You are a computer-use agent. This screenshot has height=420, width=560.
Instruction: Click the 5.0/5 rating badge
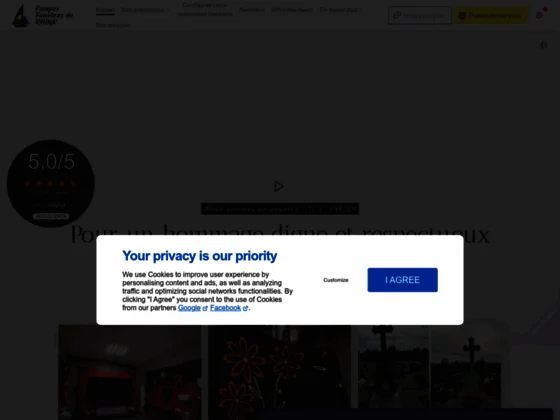click(x=51, y=184)
